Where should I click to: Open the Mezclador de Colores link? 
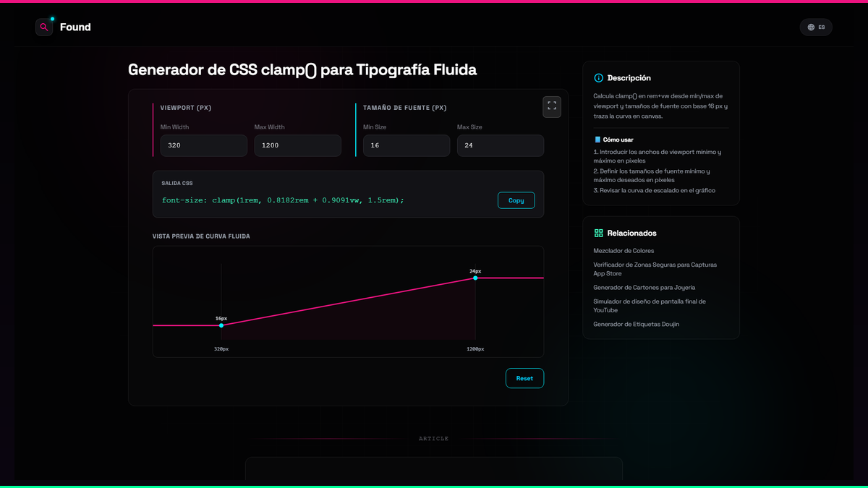tap(624, 251)
